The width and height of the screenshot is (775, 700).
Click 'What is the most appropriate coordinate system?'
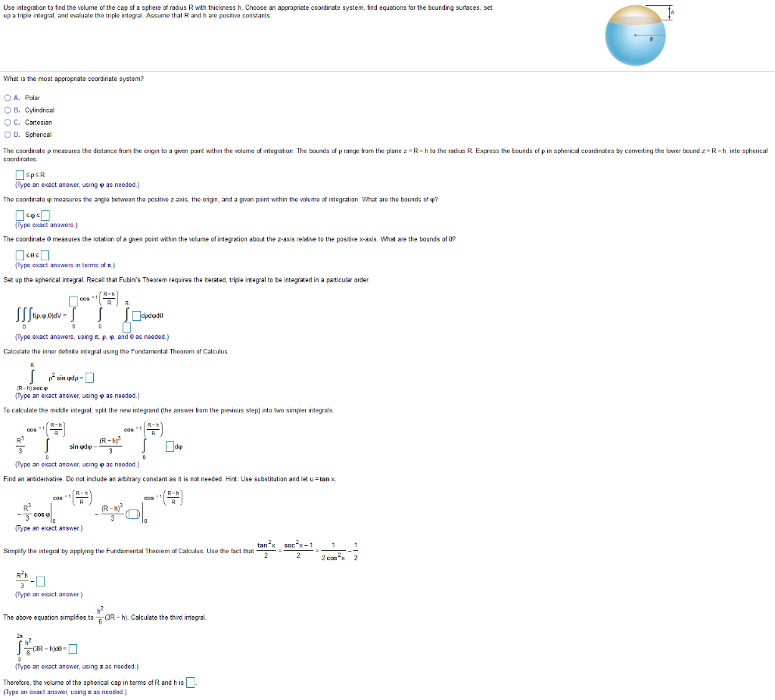pyautogui.click(x=73, y=79)
